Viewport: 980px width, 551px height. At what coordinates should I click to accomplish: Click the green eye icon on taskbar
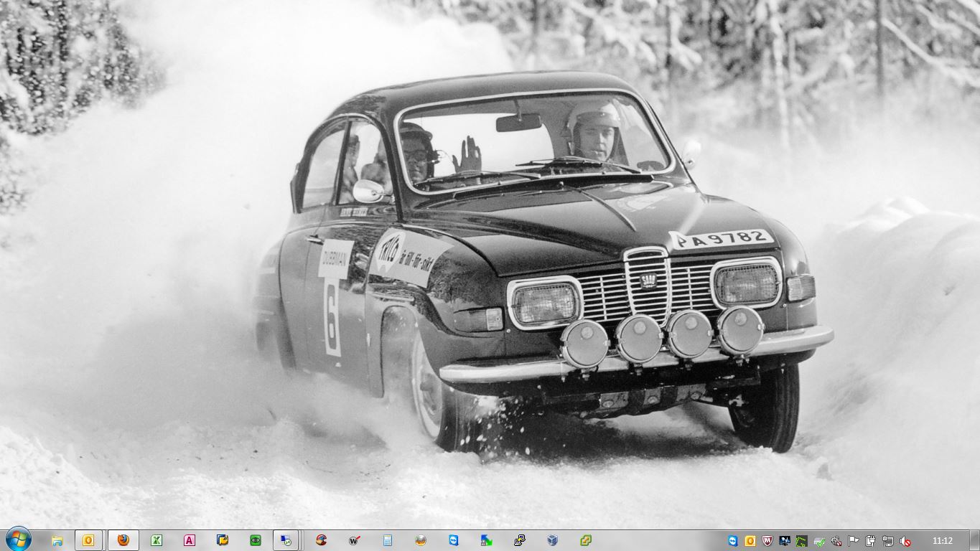coord(256,540)
